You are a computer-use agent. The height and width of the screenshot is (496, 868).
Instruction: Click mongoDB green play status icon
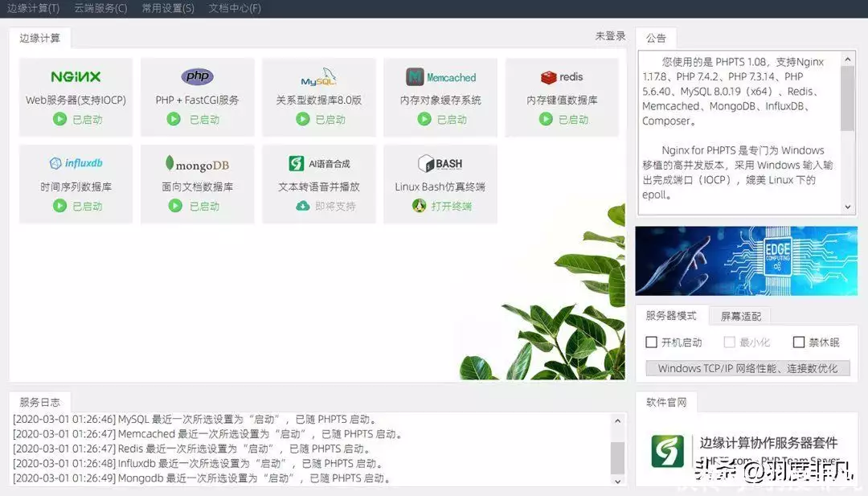(175, 206)
